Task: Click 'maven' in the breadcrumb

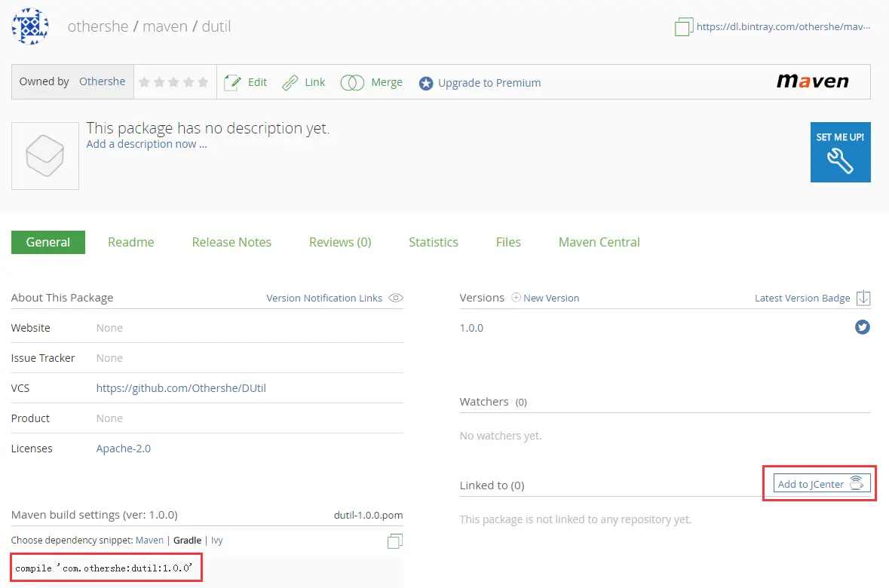Action: pyautogui.click(x=165, y=26)
